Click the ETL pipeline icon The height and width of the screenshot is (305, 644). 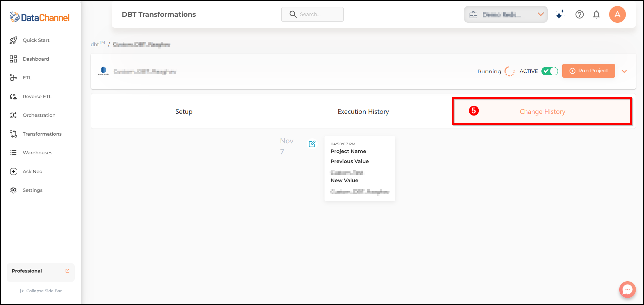(x=13, y=78)
